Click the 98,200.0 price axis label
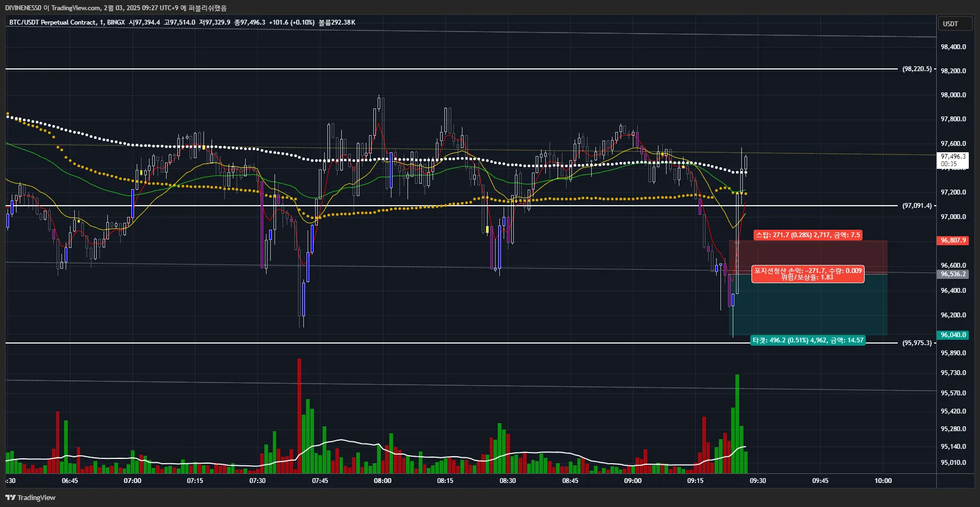The image size is (980, 507). [x=953, y=71]
